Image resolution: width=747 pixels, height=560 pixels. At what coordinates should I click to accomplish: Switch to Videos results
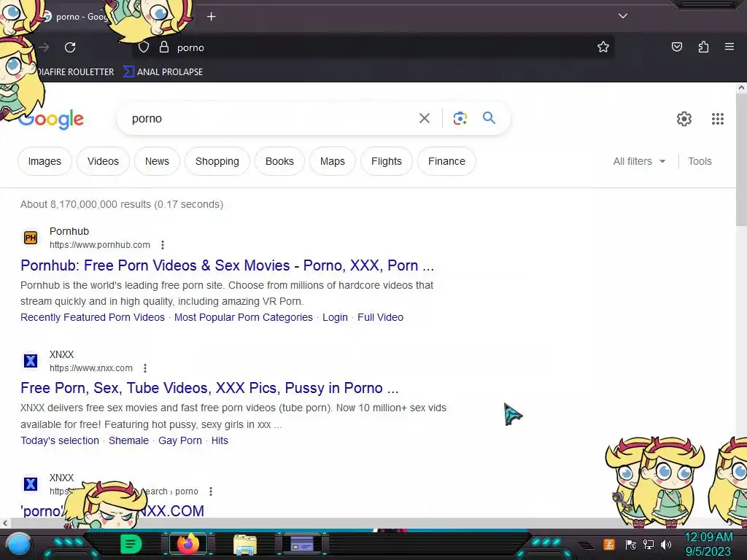click(103, 161)
